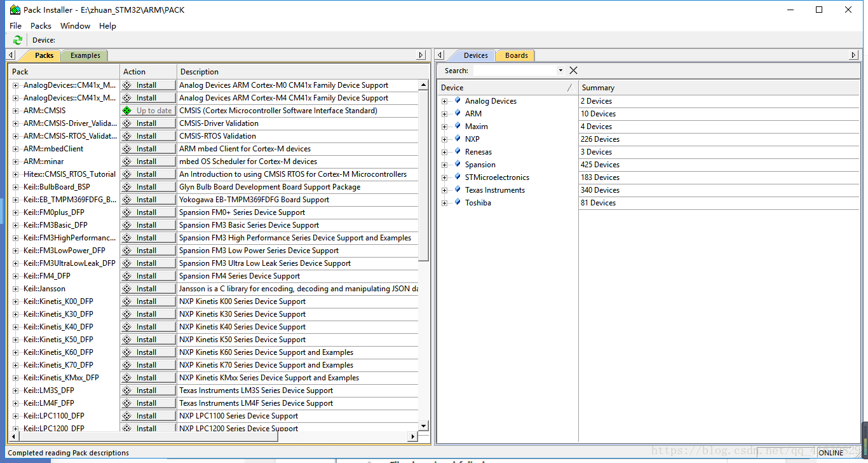Screen dimensions: 868x463
Task: Open the Help menu
Action: tap(107, 25)
